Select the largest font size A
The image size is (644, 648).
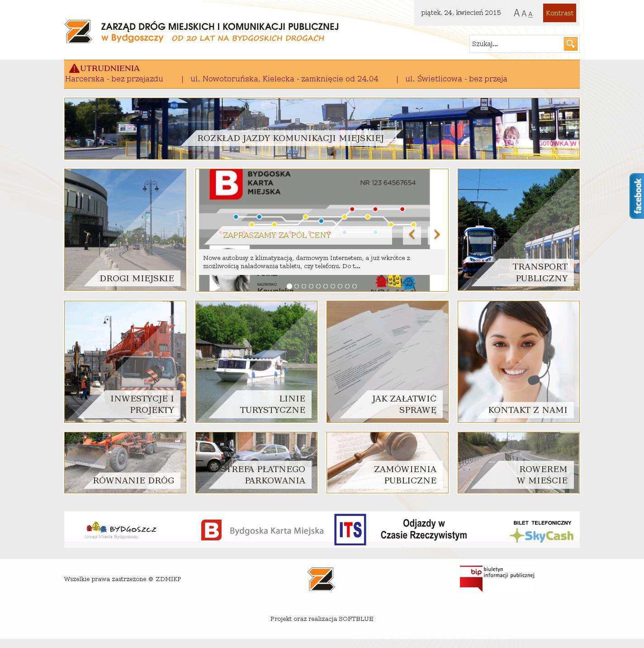(516, 13)
